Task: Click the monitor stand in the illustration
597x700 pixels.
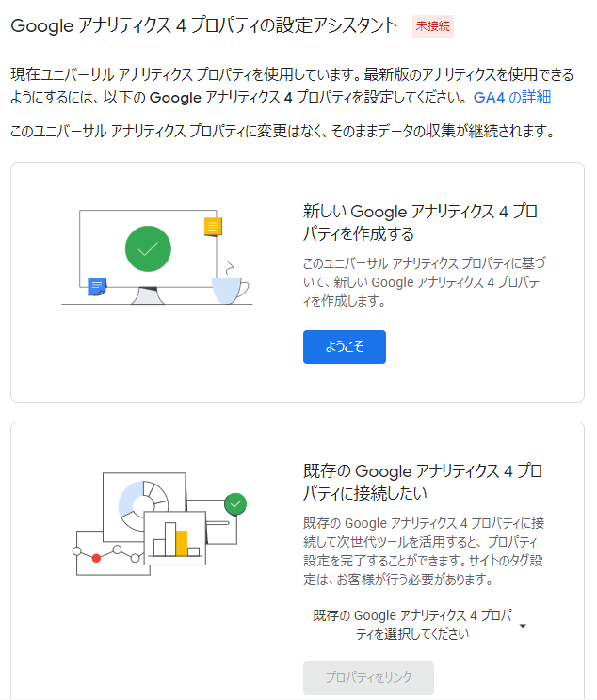Action: [148, 295]
